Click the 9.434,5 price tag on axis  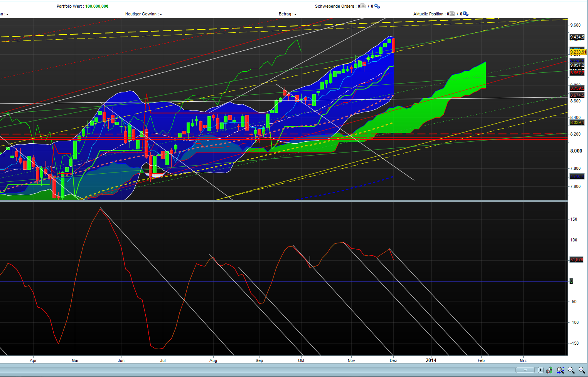577,37
